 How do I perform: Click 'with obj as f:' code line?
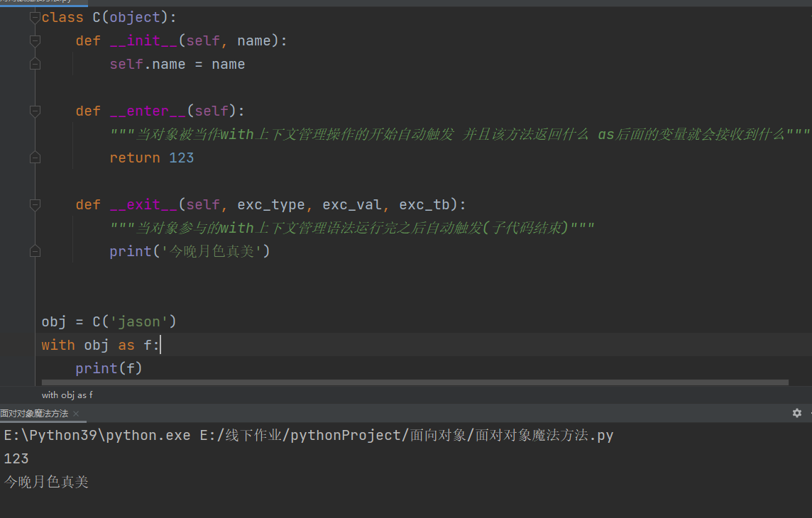(x=101, y=345)
